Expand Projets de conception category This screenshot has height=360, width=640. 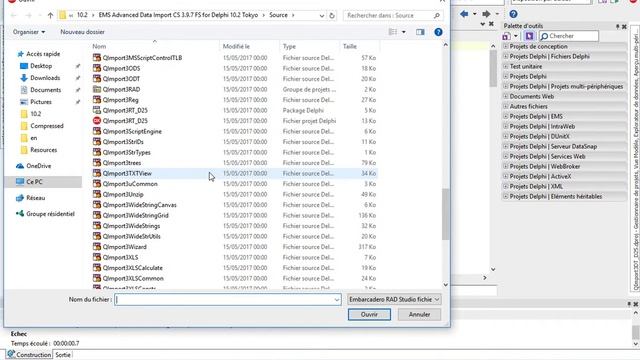pos(506,46)
